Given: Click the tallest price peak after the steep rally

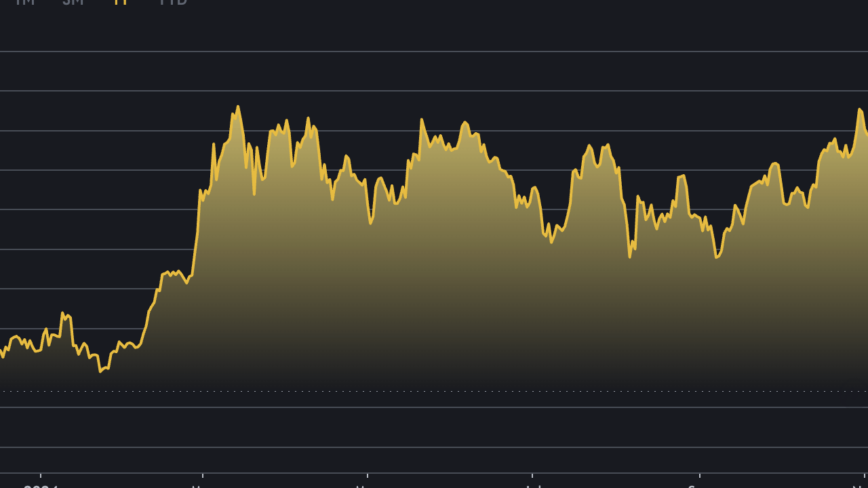Looking at the screenshot, I should pyautogui.click(x=237, y=106).
